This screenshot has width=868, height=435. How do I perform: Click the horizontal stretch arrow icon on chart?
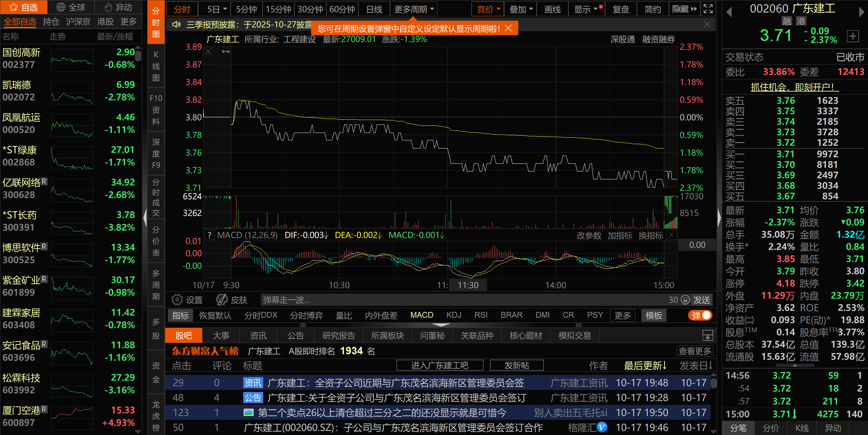coord(226,52)
